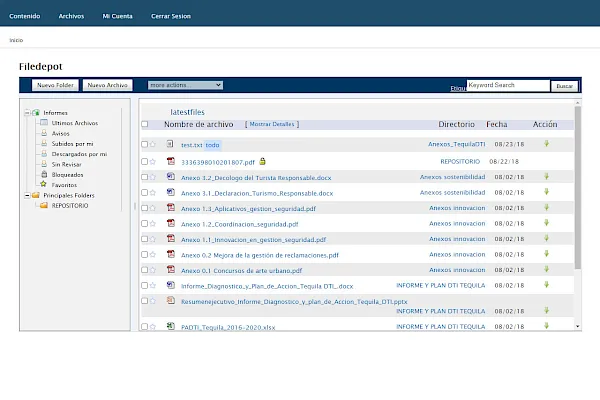Click the PDF icon of Anexo 1.3_Aplicativos_gestion_seguridad.pdf

(x=171, y=207)
